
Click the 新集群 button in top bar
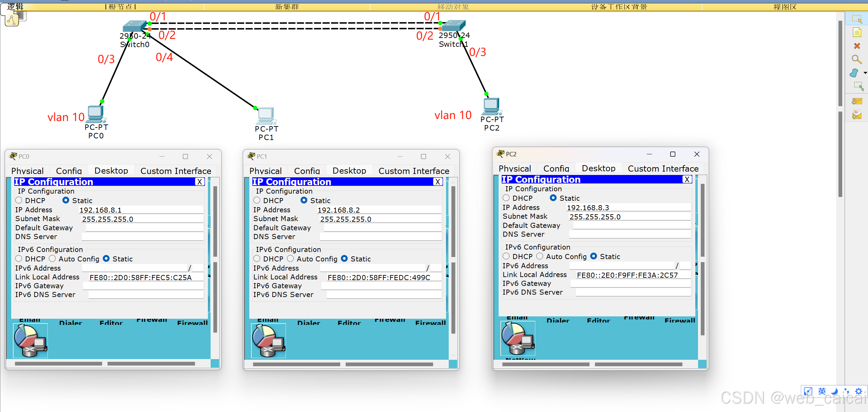point(287,7)
